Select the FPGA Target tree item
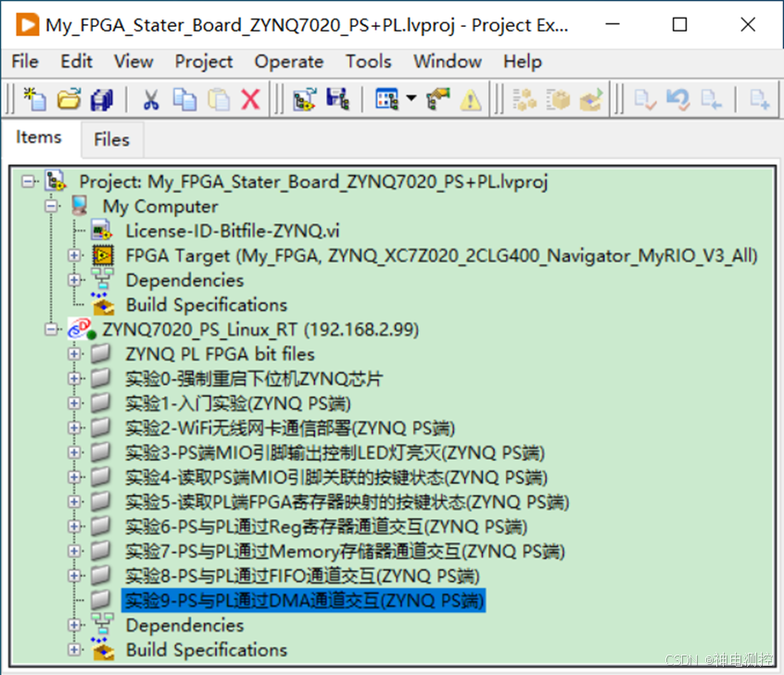784x675 pixels. point(441,256)
